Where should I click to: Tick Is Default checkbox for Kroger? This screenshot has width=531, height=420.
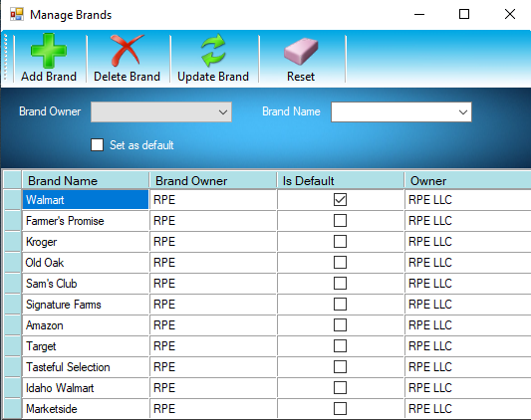pyautogui.click(x=340, y=242)
